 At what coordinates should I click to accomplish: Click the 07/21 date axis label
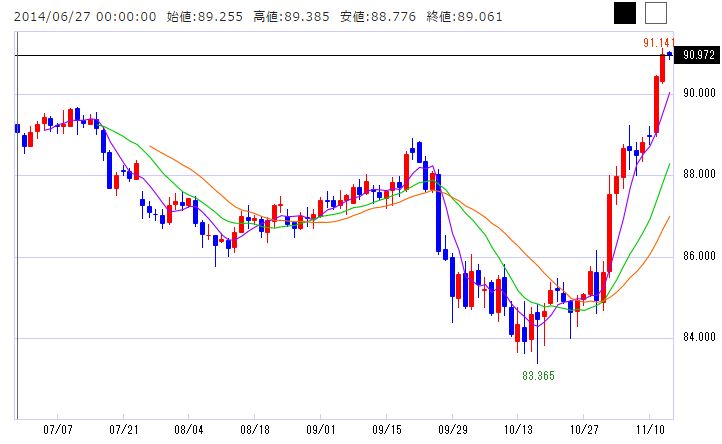(x=123, y=430)
